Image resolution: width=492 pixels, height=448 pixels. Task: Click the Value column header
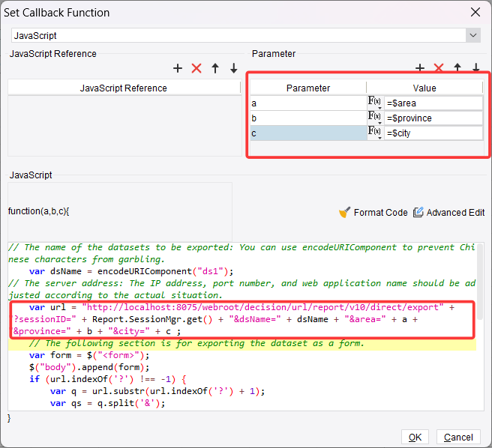click(x=424, y=88)
